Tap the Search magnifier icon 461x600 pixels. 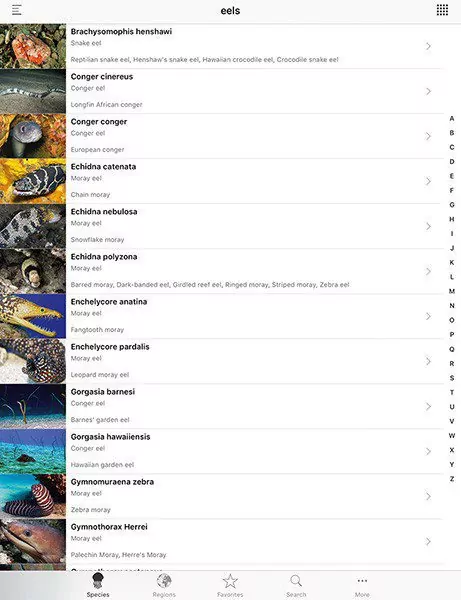(296, 581)
